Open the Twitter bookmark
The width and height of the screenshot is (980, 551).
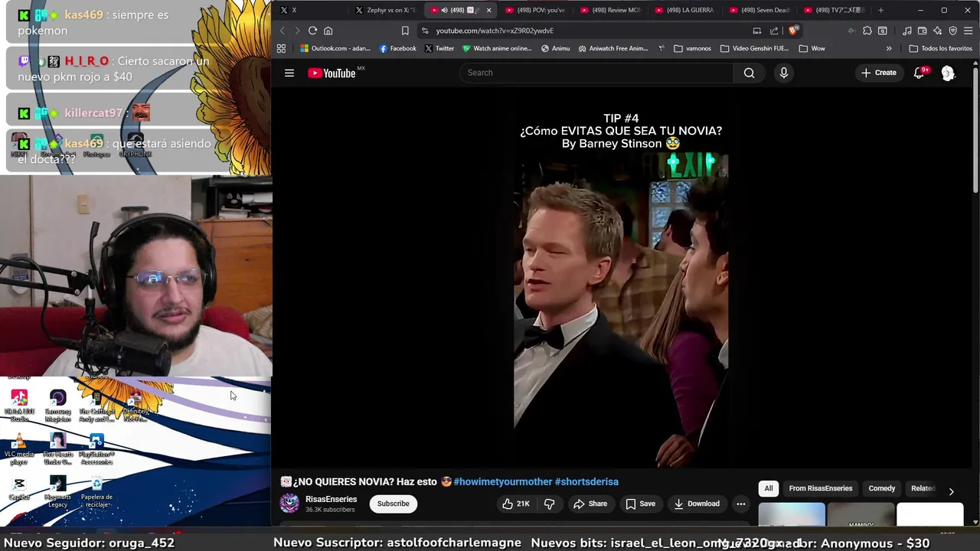[x=439, y=48]
